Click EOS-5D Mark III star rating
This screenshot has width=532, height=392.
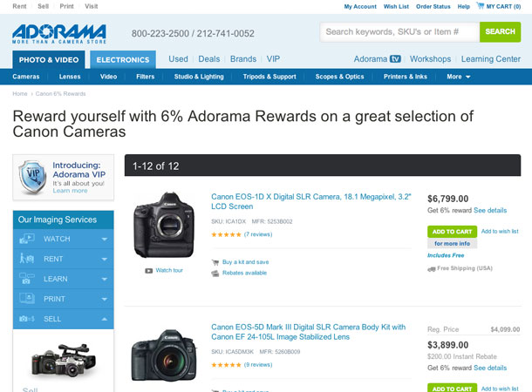tap(226, 365)
